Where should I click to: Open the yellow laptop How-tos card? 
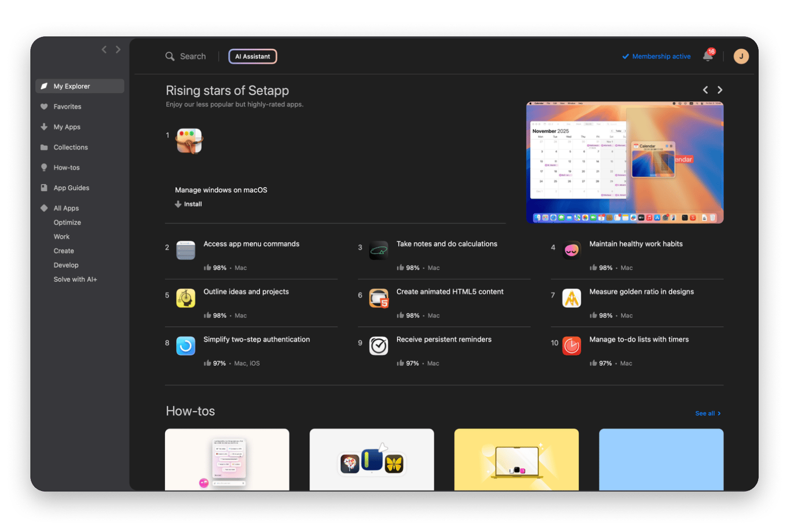point(516,460)
